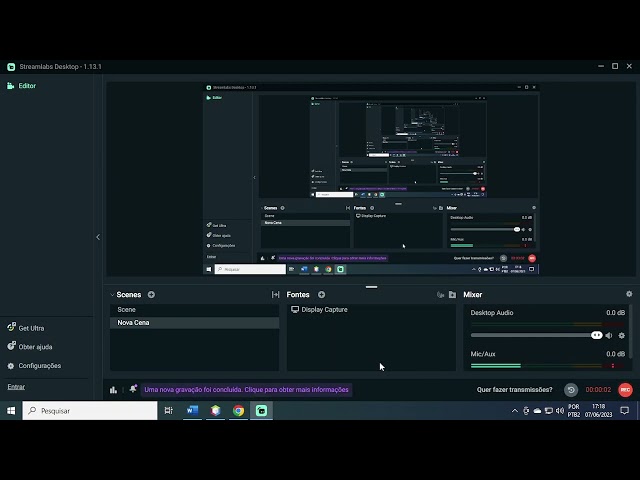This screenshot has height=480, width=640.
Task: Click Desktop Audio 0.0 dB value
Action: coord(615,313)
